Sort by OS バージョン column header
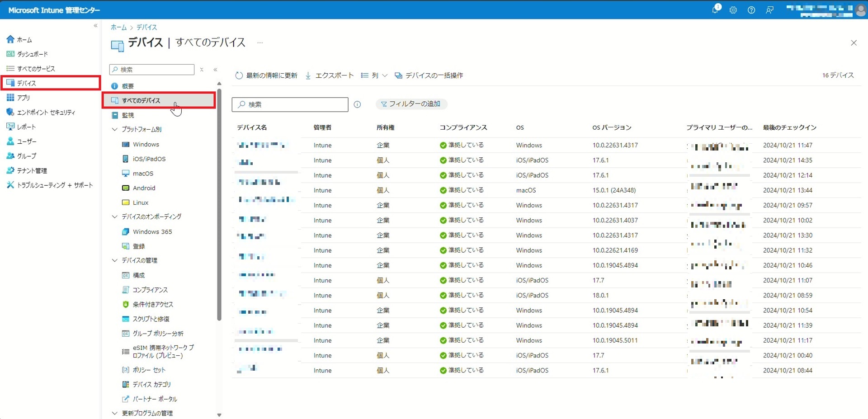Screen dimensions: 868x419 [612, 128]
